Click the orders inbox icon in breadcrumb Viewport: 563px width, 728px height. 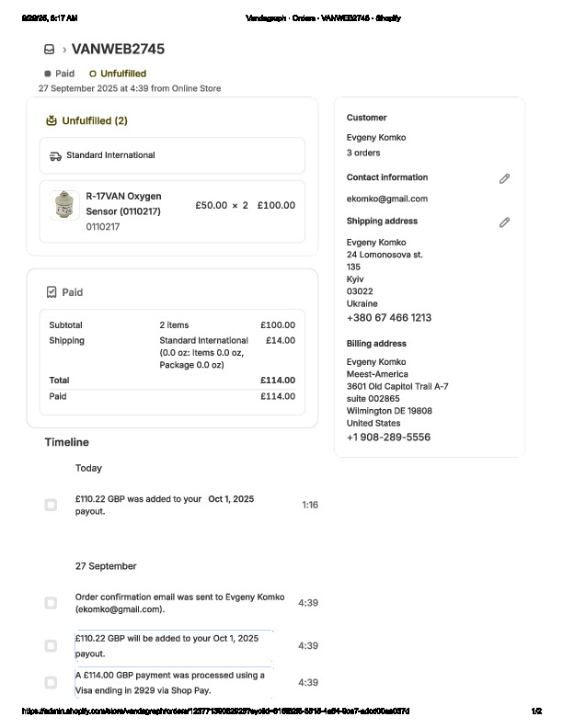(49, 50)
